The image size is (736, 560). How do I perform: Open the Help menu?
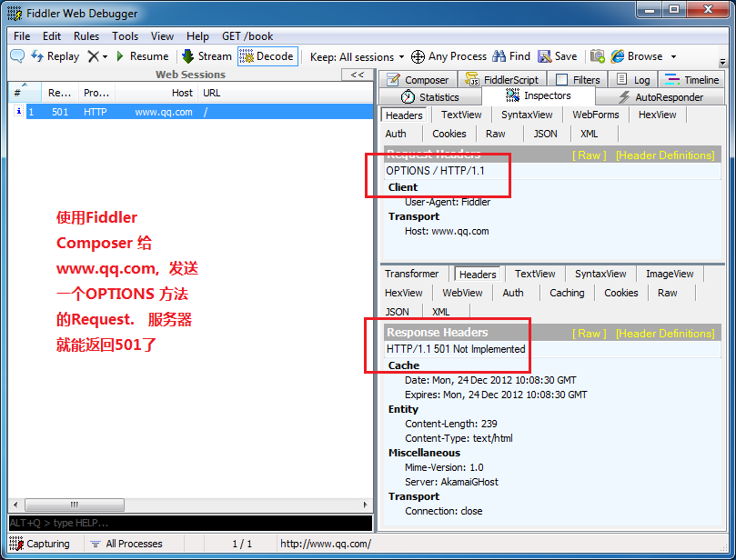click(197, 36)
